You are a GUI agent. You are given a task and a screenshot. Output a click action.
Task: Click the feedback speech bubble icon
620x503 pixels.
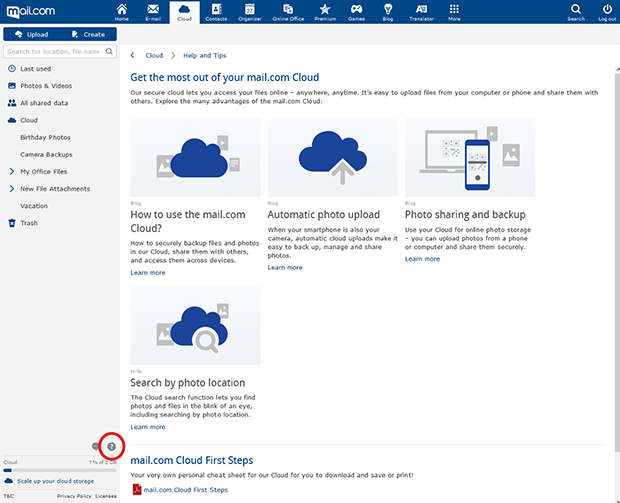point(95,446)
